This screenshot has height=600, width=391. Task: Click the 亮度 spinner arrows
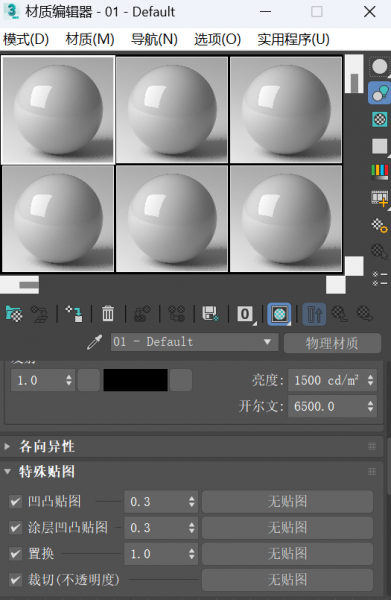coord(370,380)
